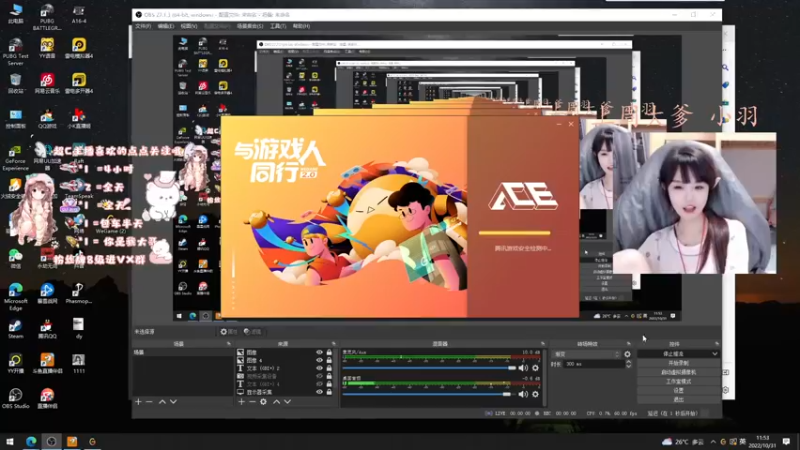The width and height of the screenshot is (800, 450).
Task: Open Edge from the taskbar
Action: click(31, 441)
